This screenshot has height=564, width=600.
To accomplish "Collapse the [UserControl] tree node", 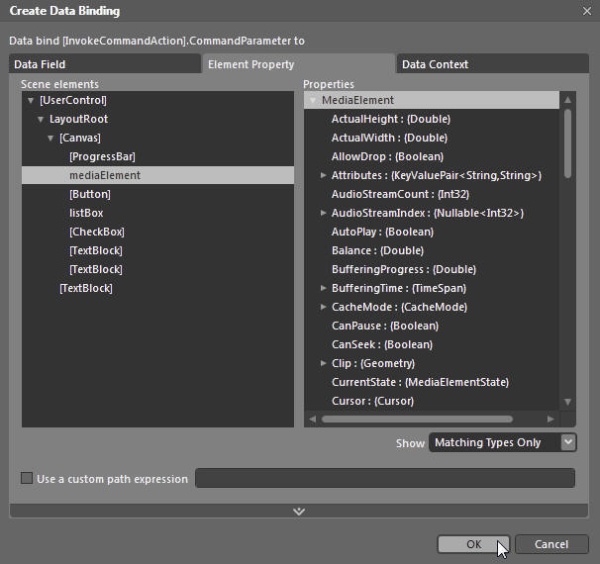I will point(31,101).
